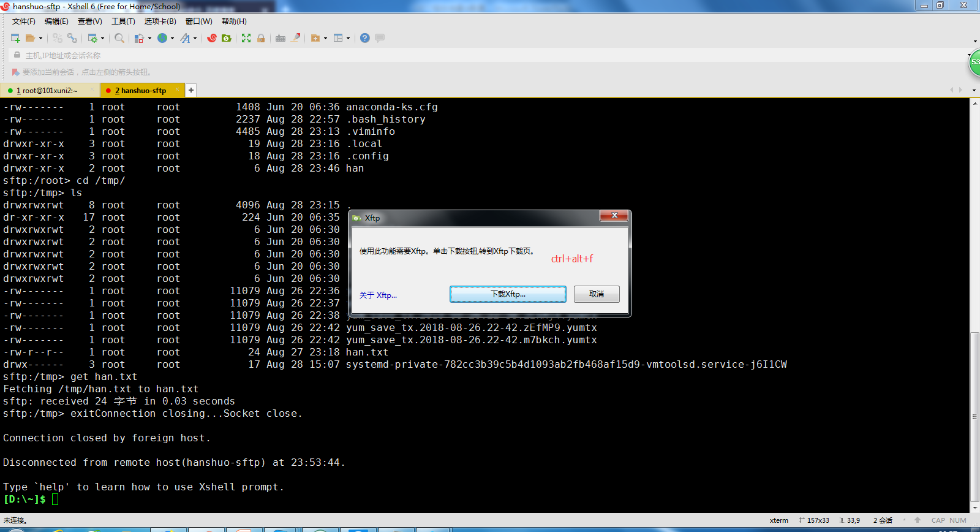Screen dimensions: 980x532
Task: Click the New session icon in toolbar
Action: point(15,38)
